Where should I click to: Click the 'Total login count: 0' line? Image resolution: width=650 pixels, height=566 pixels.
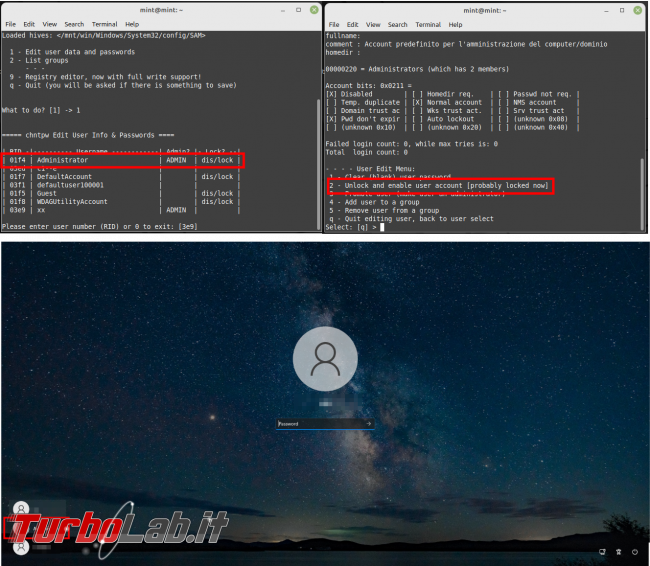coord(366,152)
